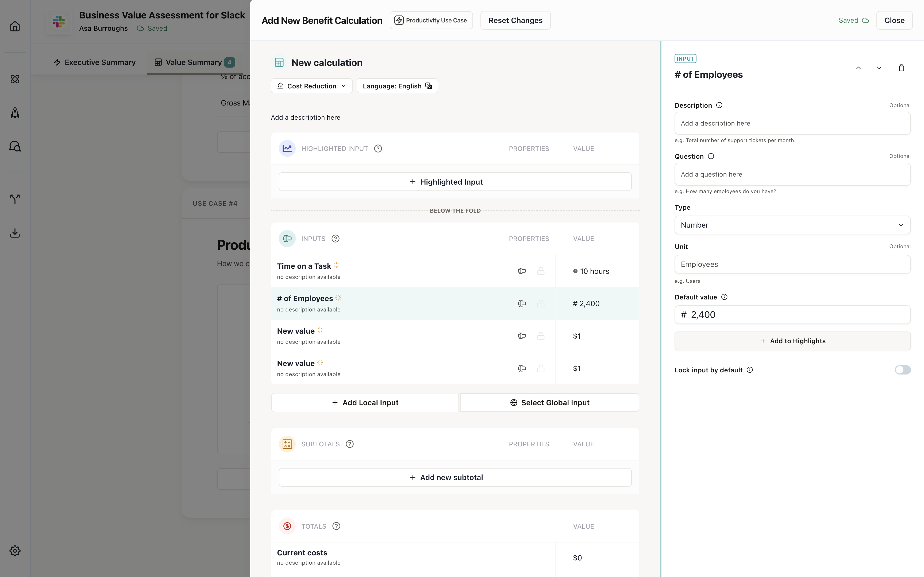
Task: Open the Language: English selector
Action: point(397,86)
